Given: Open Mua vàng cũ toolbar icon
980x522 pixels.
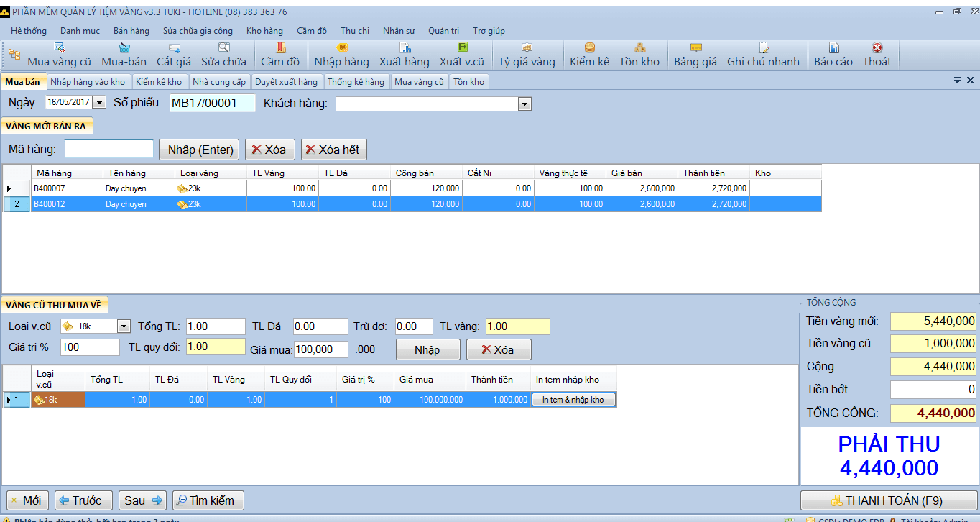Looking at the screenshot, I should (59, 55).
